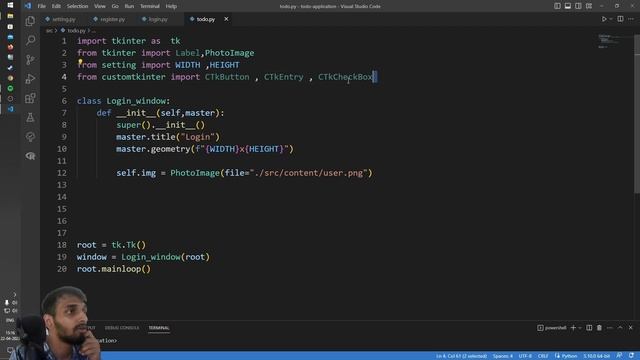Close the todo.py tab

click(226, 19)
